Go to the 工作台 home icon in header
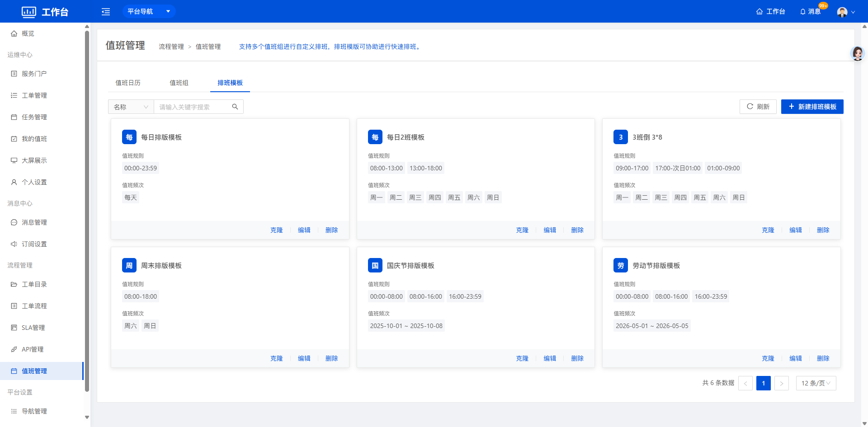Viewport: 868px width, 427px height. [759, 12]
